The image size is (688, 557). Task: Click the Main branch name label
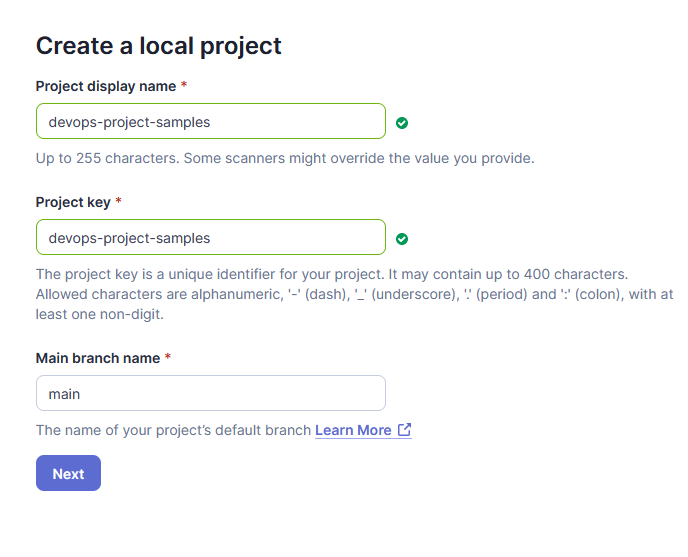click(x=98, y=358)
